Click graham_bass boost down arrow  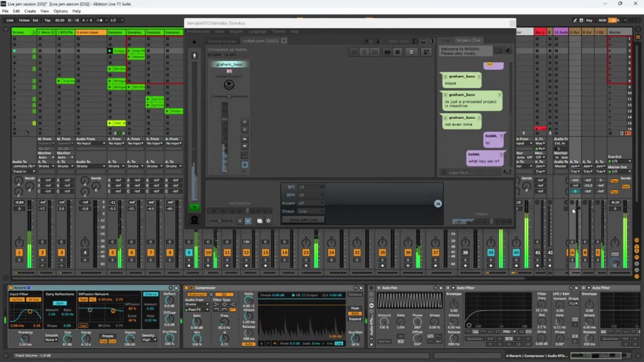(x=245, y=146)
